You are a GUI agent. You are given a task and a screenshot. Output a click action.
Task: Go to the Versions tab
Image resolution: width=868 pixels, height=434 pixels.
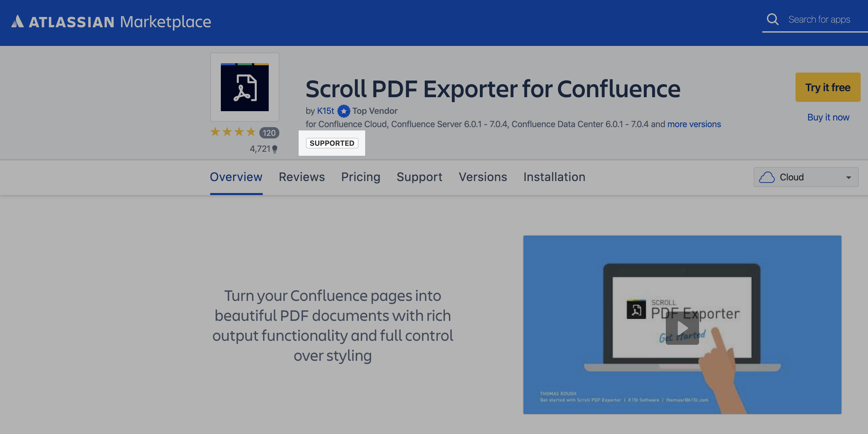tap(483, 177)
